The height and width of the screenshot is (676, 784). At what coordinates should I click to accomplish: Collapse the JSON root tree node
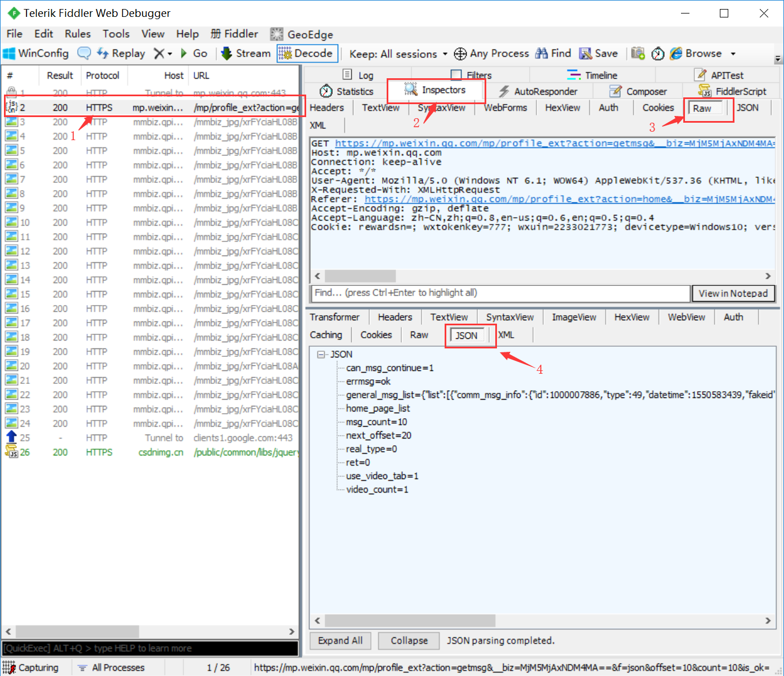(321, 355)
